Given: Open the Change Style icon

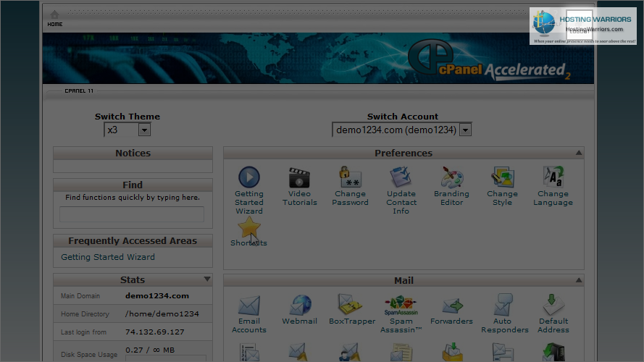Looking at the screenshot, I should click(502, 177).
